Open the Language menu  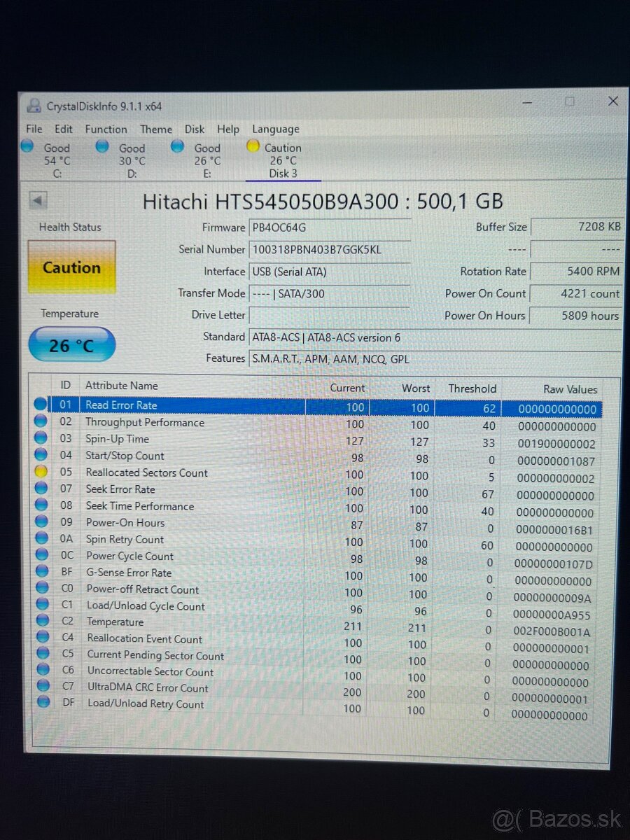[x=275, y=129]
